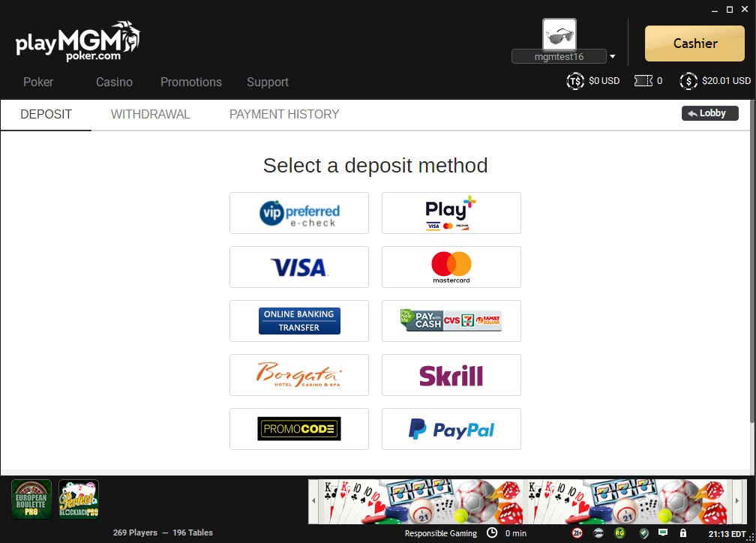Open the Payment History tab
The width and height of the screenshot is (756, 543).
pyautogui.click(x=284, y=114)
